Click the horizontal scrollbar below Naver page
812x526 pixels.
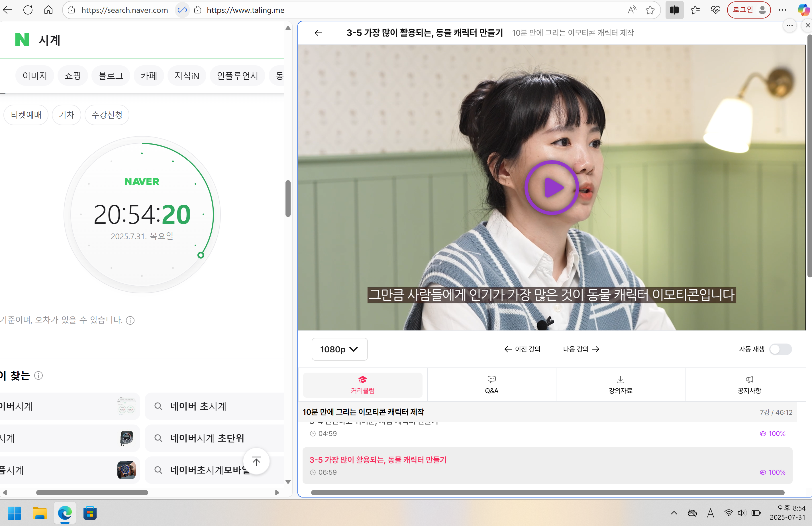[x=92, y=493]
